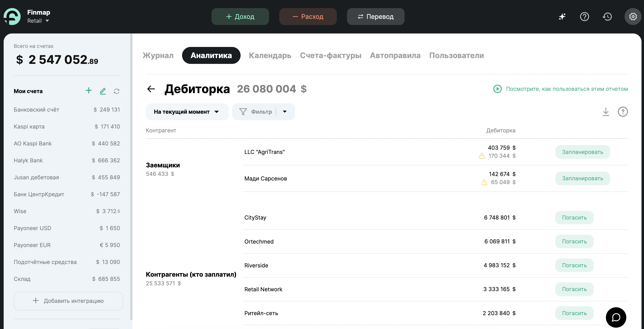This screenshot has height=329, width=644.
Task: Edit accounts with the pencil icon
Action: [103, 91]
